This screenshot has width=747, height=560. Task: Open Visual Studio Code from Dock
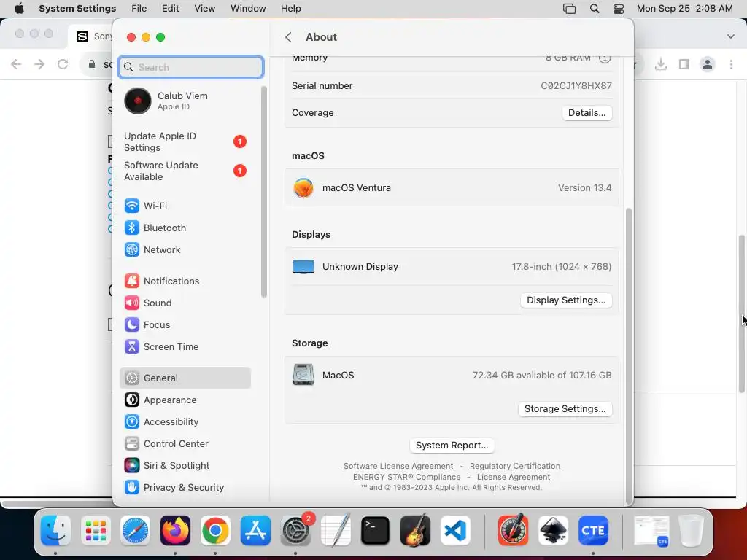coord(455,531)
